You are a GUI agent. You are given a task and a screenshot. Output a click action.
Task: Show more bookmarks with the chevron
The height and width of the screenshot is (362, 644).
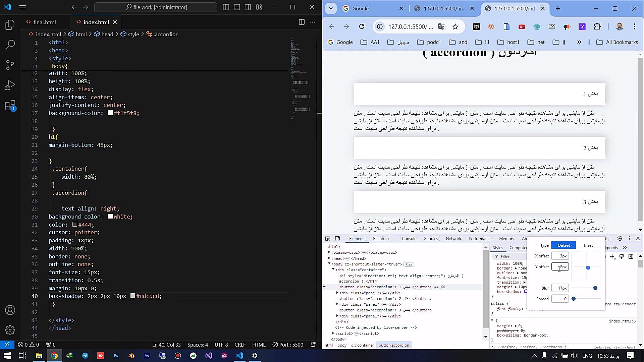click(579, 42)
